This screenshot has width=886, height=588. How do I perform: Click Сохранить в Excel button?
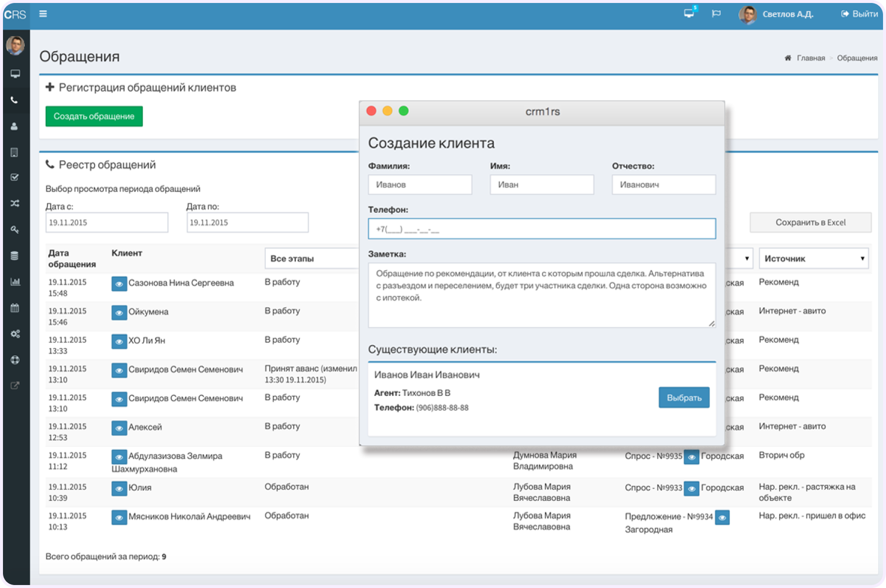[x=810, y=223]
